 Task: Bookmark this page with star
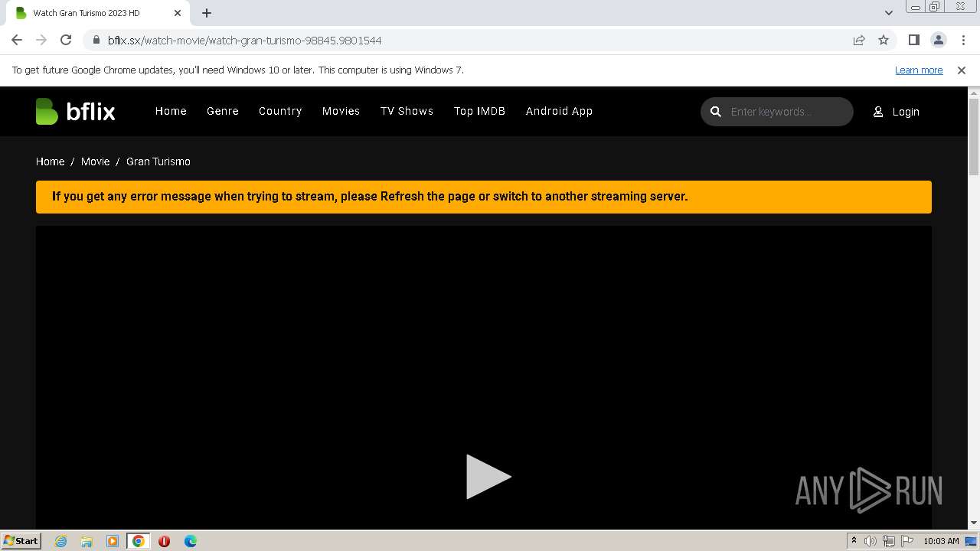884,40
